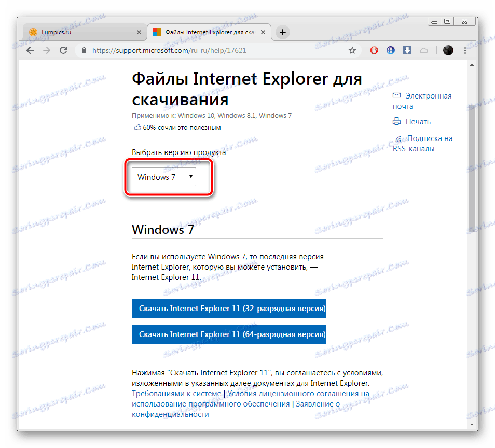Open Заявление о конфиденциальности link

(x=236, y=409)
